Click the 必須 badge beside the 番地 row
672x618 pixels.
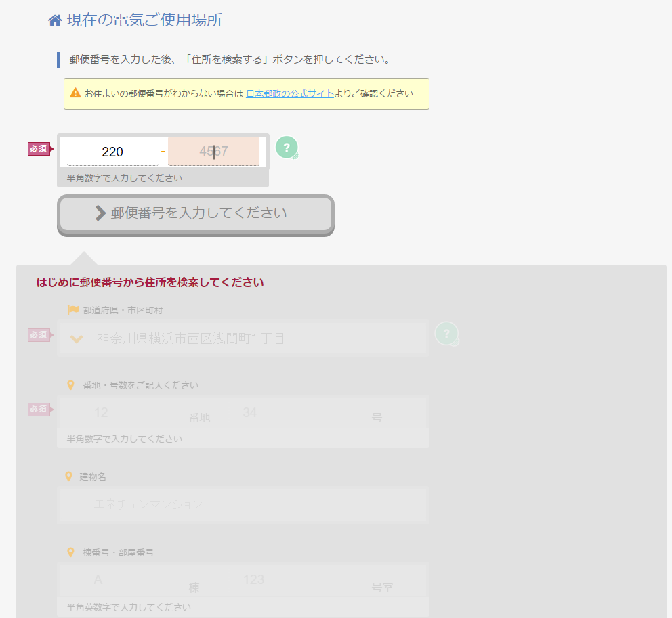coord(40,410)
